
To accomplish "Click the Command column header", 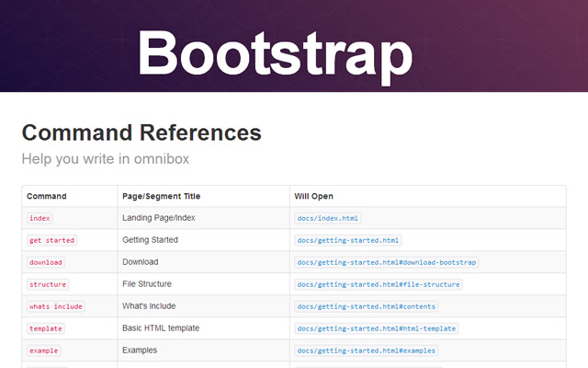I will click(47, 196).
